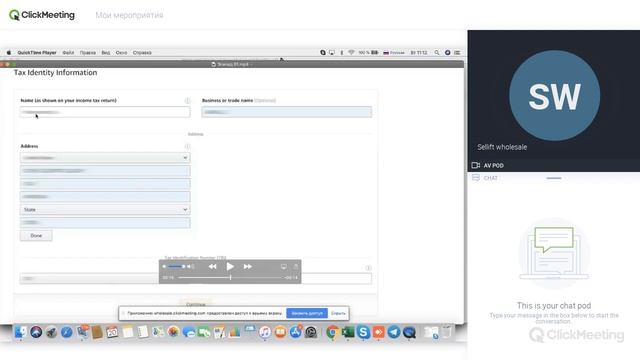Click the QuickTime playback progress scrubber
Screen dimensions: 640x360
pos(230,278)
